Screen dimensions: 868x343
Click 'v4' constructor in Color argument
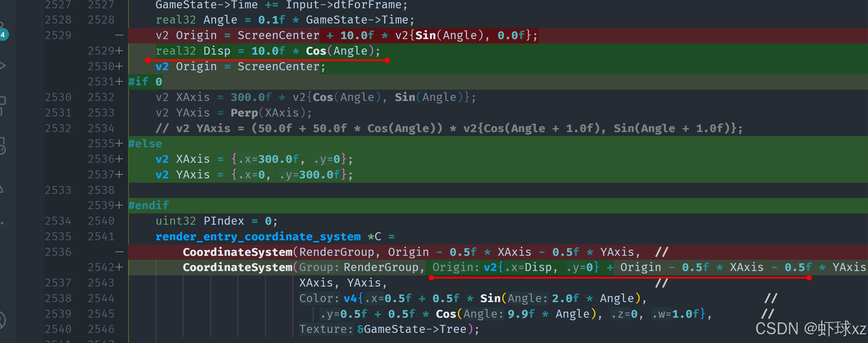[x=350, y=298]
